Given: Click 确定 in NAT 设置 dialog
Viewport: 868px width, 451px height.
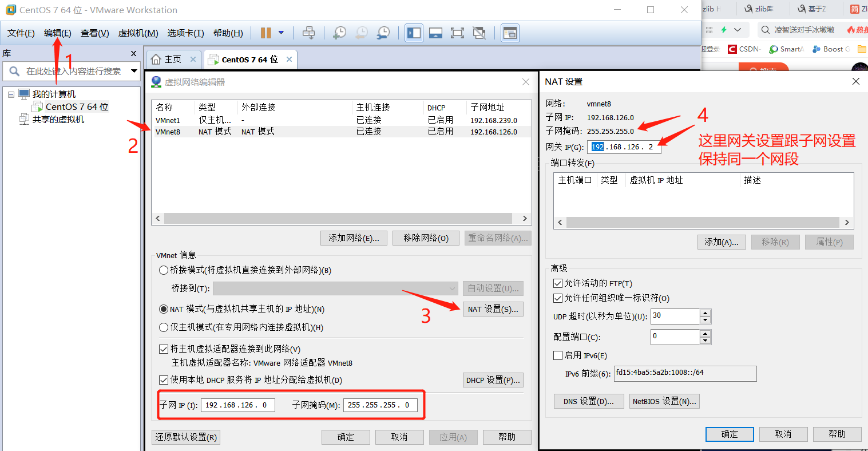Looking at the screenshot, I should click(730, 434).
